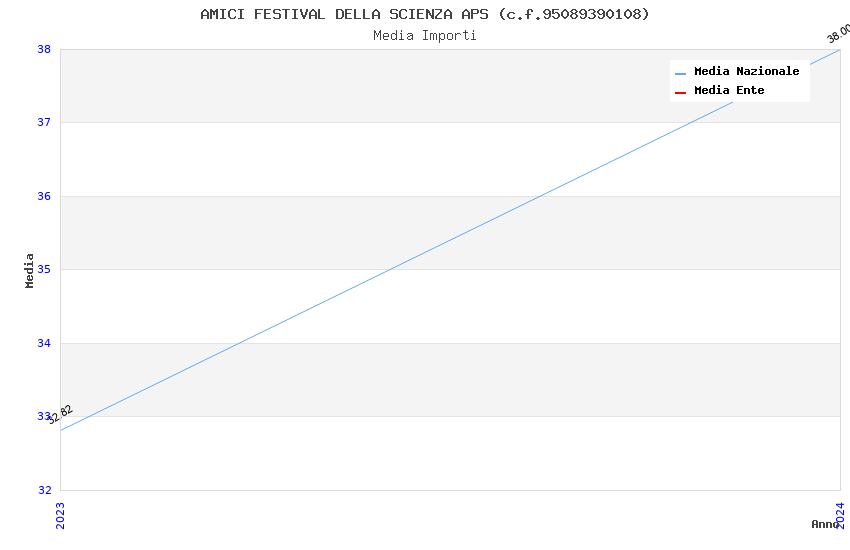Click the 2024 x-axis label
The image size is (850, 550).
point(840,515)
